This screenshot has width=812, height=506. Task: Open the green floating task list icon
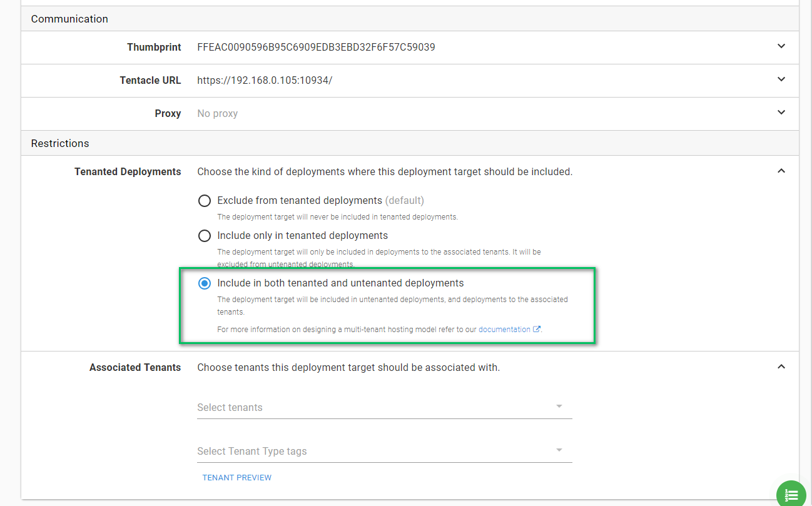[x=792, y=495]
